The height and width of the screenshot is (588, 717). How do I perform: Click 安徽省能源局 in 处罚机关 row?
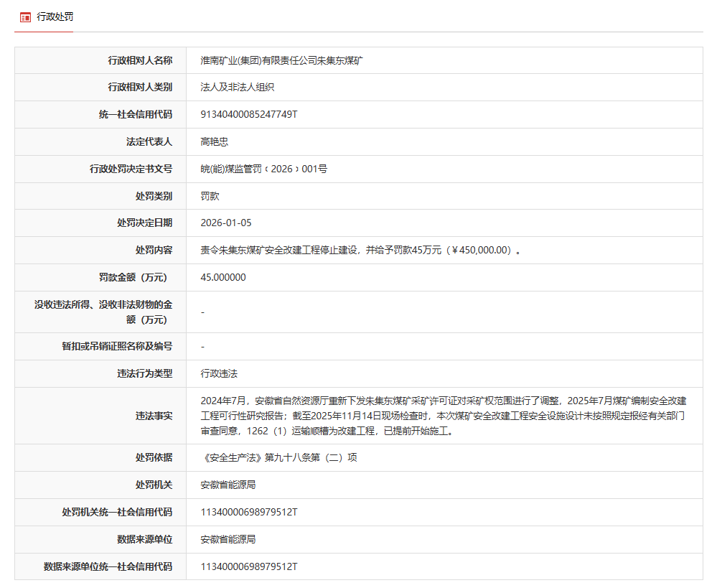click(x=228, y=485)
